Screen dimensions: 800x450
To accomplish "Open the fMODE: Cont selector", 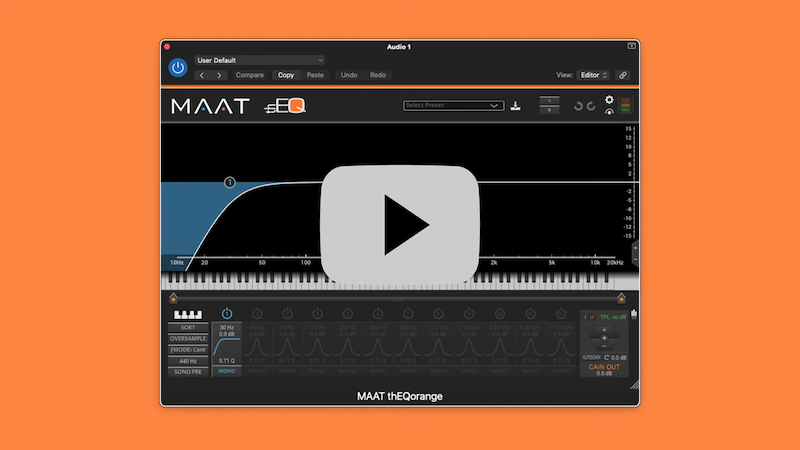I will click(188, 350).
